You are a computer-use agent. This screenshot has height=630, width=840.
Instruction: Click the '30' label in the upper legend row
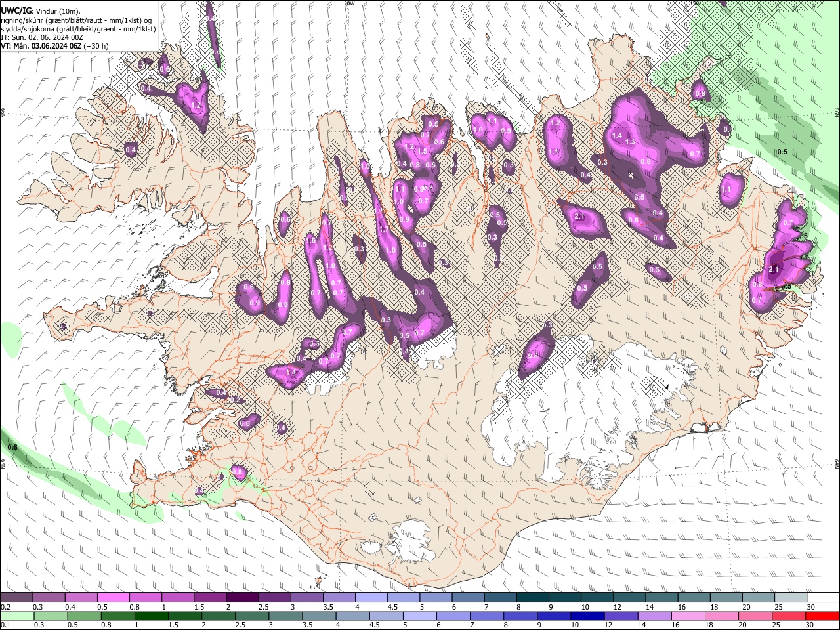pyautogui.click(x=810, y=607)
